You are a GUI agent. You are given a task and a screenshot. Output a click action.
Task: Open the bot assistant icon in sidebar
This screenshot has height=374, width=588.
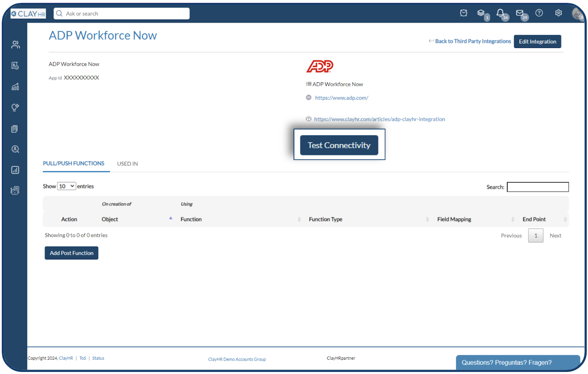15,190
